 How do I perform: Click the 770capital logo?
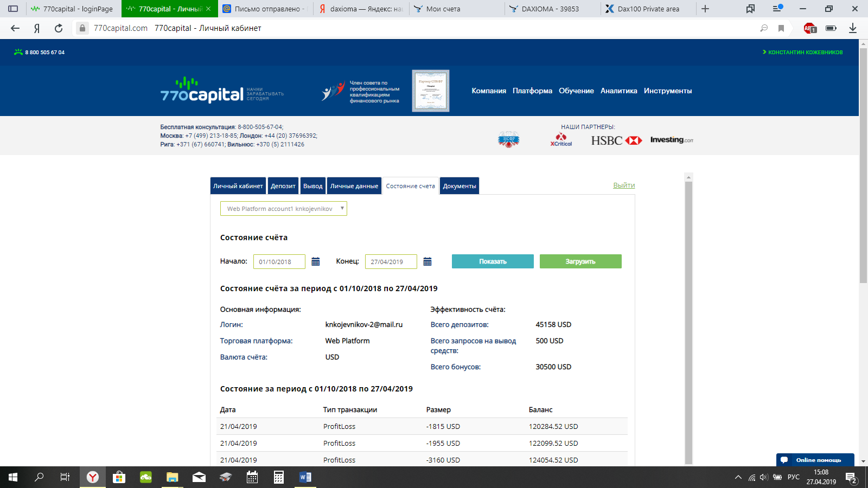tap(202, 90)
